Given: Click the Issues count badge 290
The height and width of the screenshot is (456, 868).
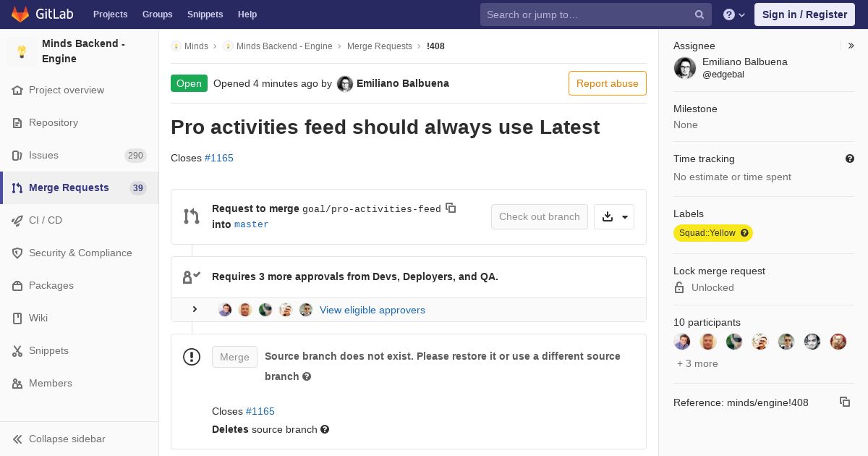Looking at the screenshot, I should 135,156.
